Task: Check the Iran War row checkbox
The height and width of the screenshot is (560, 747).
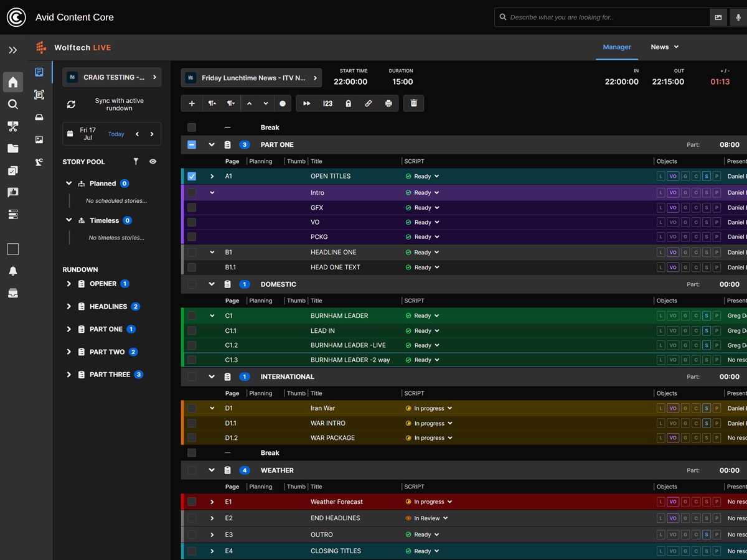Action: 192,408
